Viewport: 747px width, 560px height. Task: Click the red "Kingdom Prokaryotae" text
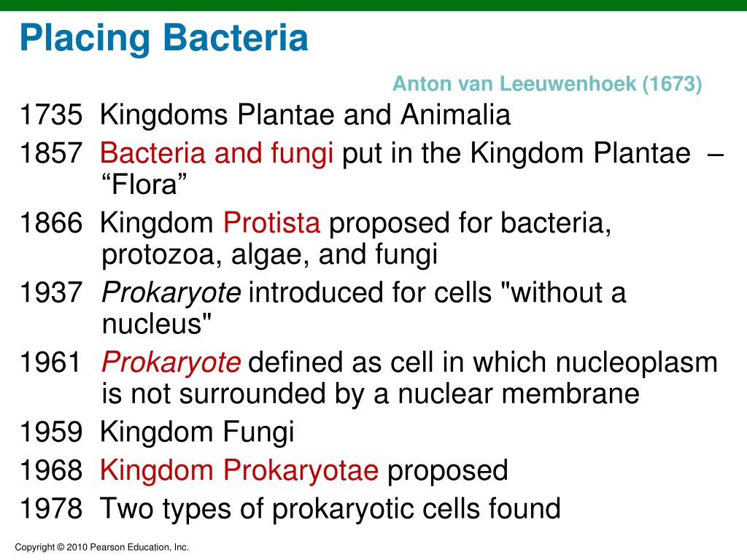click(239, 471)
